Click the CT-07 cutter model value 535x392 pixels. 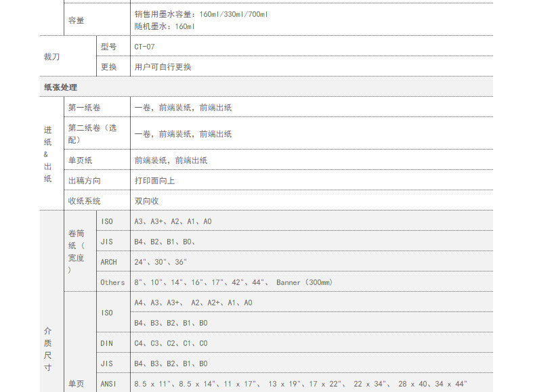pos(146,47)
